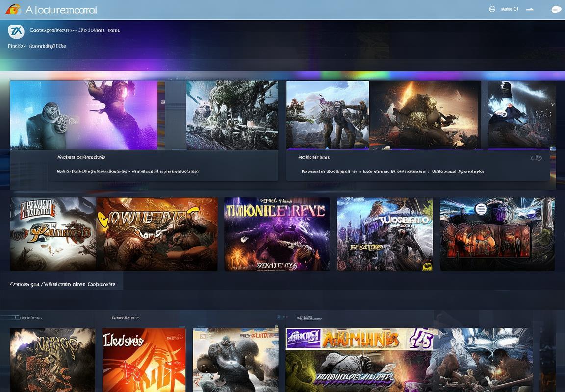Image resolution: width=565 pixels, height=392 pixels.
Task: Click the small dash icon in the top-right bar
Action: [x=530, y=10]
